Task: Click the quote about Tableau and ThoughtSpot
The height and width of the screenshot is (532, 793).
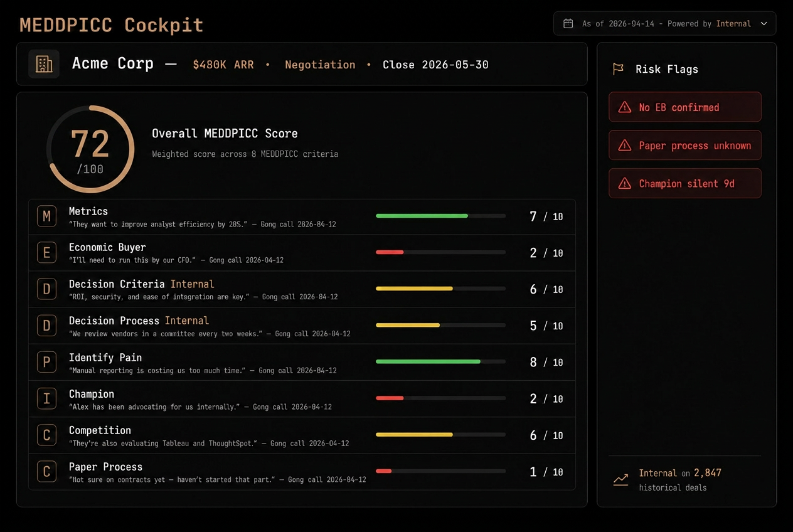Action: [209, 444]
